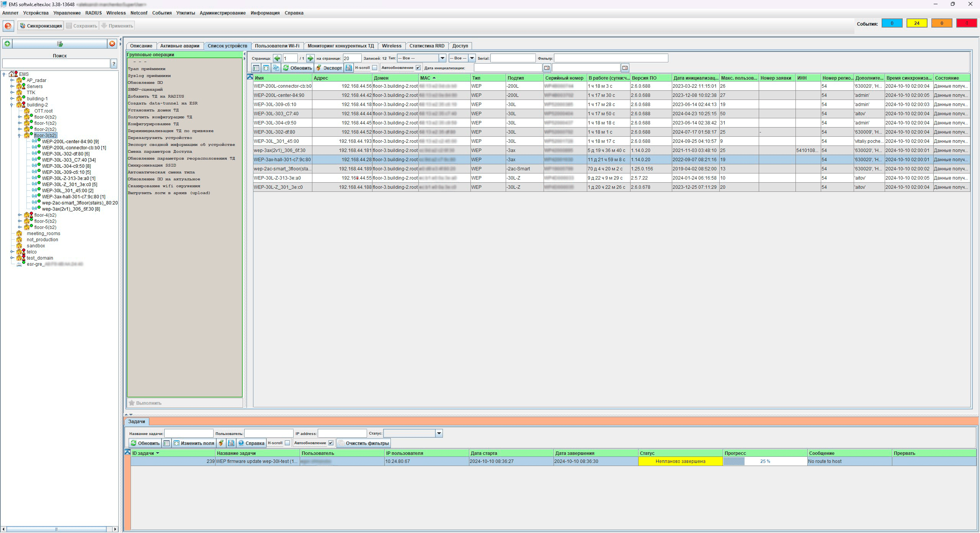
Task: Click the yellow events counter showing 24
Action: coord(916,23)
